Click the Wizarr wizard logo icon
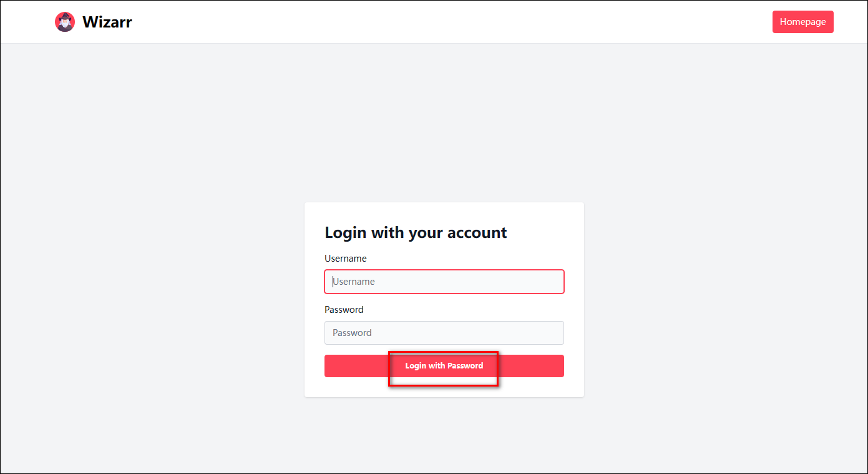This screenshot has width=868, height=474. point(65,22)
